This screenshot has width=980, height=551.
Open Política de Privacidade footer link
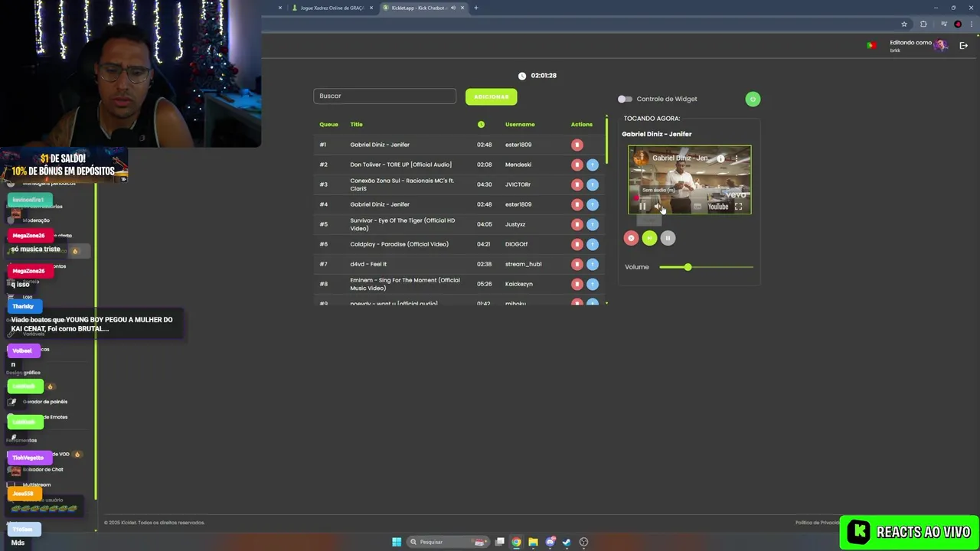(818, 523)
